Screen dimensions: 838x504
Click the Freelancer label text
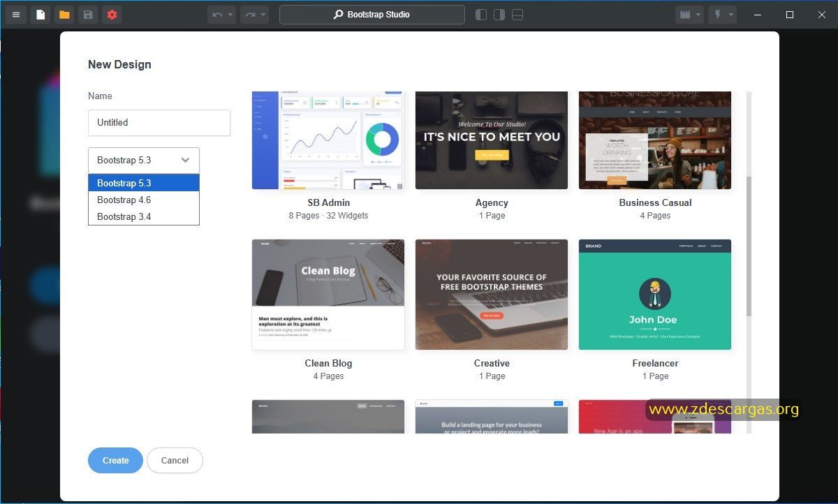655,364
